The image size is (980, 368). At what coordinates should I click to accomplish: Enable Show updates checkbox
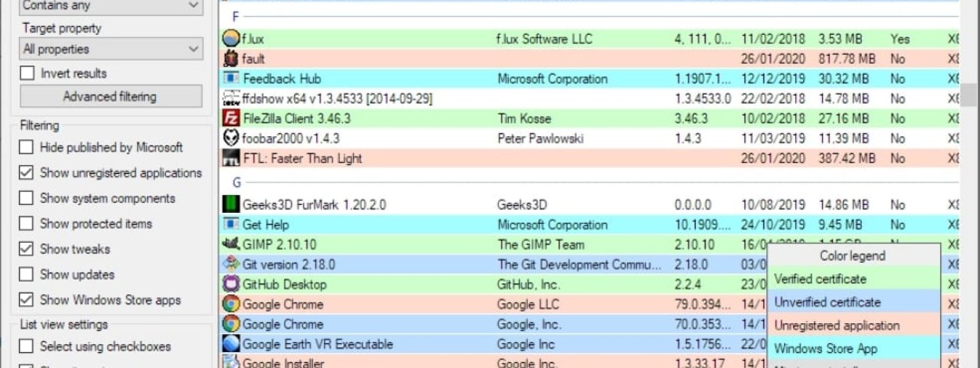click(26, 274)
